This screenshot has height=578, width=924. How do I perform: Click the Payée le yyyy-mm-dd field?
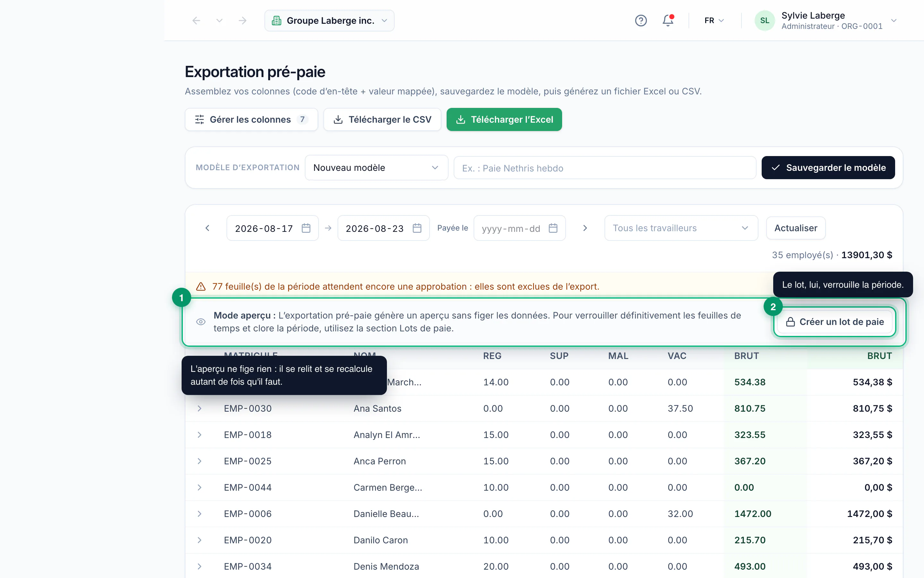click(x=519, y=228)
